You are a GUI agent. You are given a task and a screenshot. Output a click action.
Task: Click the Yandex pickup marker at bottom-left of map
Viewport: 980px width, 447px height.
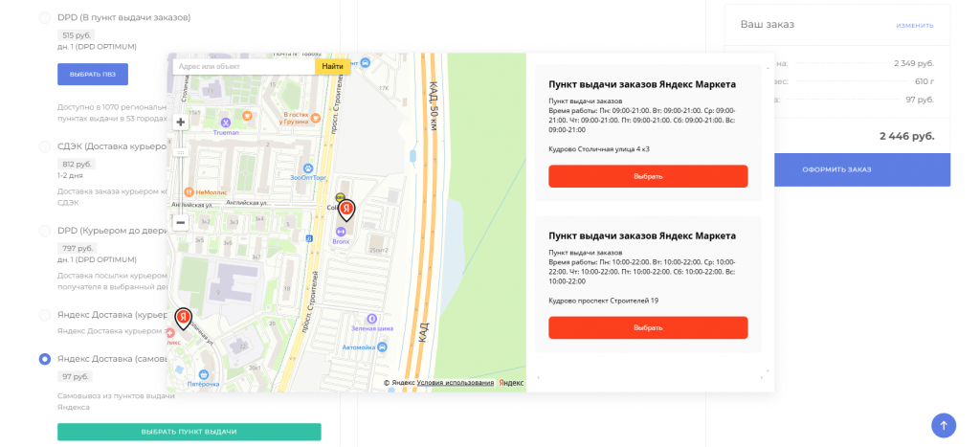[x=183, y=318]
